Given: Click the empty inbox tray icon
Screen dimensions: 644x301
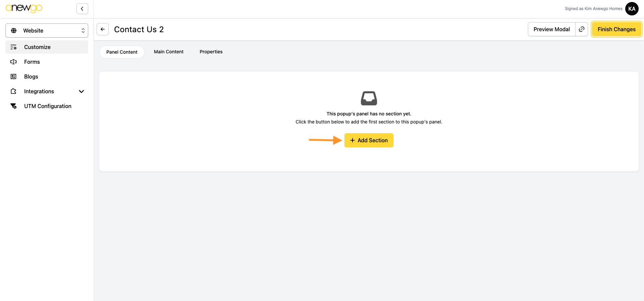Looking at the screenshot, I should tap(369, 98).
